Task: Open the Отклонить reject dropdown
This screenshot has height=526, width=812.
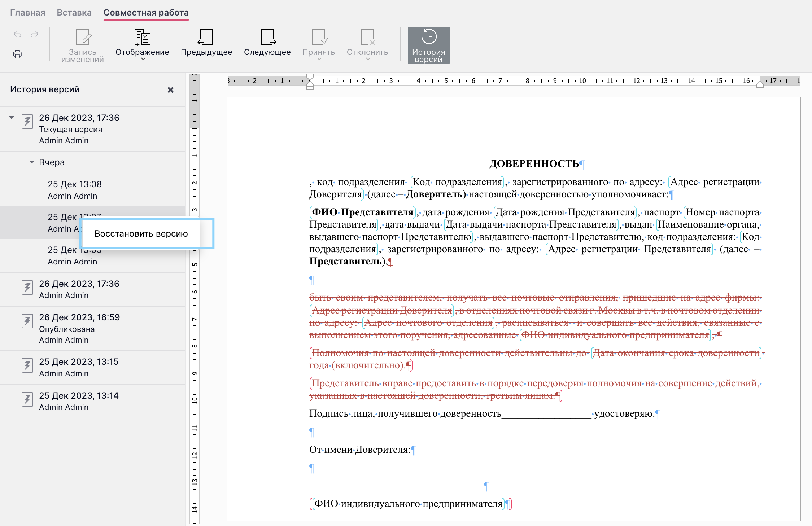Action: (367, 45)
